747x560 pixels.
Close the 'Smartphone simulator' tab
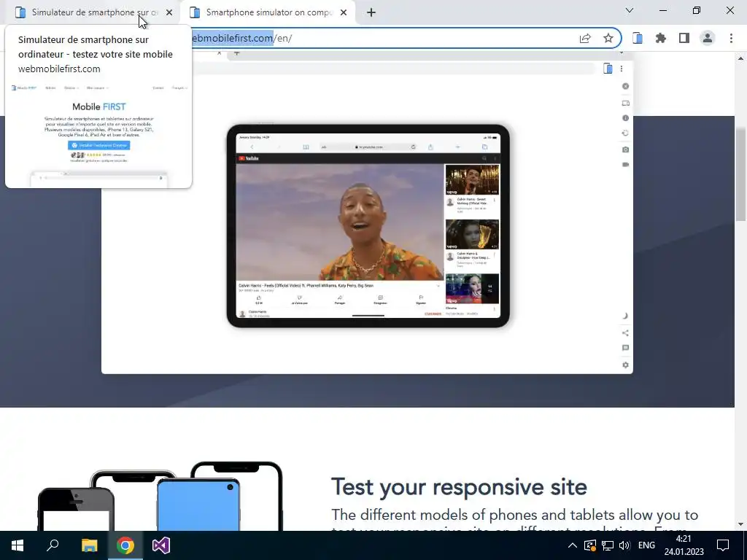pos(344,13)
